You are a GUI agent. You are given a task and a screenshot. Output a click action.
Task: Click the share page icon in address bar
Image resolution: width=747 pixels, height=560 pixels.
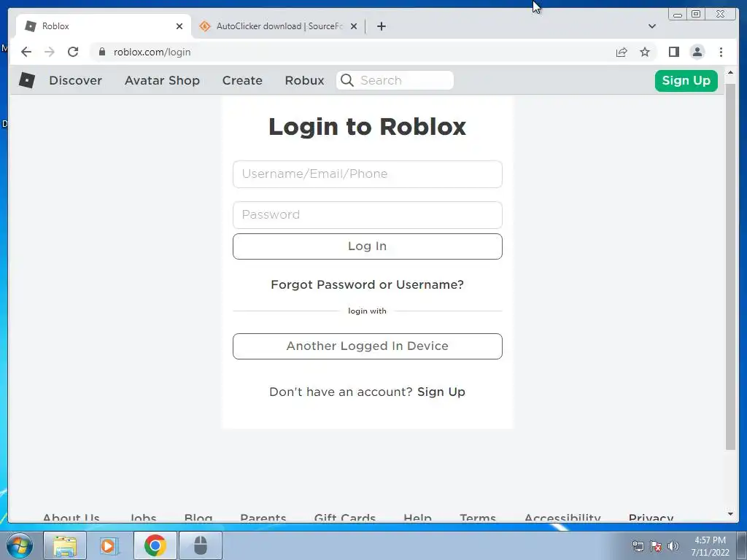[622, 52]
